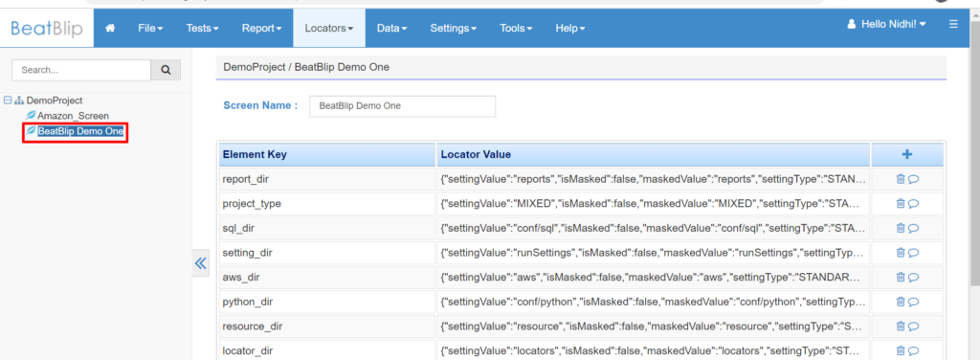Delete the python_dir row
Viewport: 980px width, 360px height.
(x=901, y=302)
